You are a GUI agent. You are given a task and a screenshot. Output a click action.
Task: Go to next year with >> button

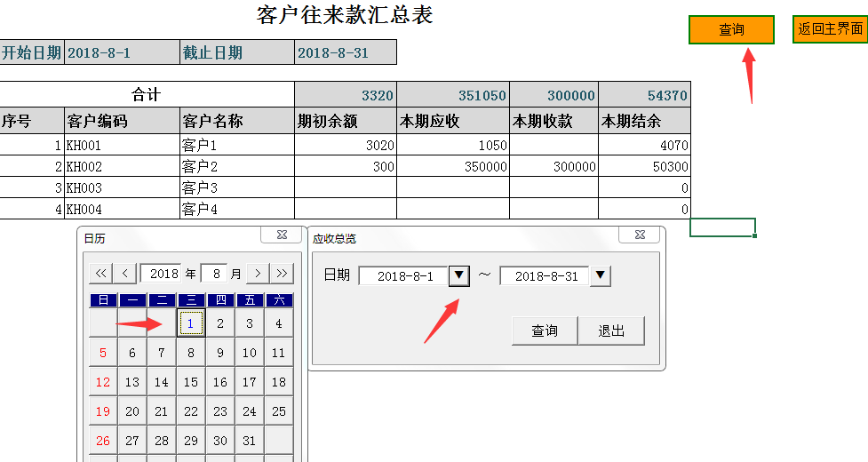pyautogui.click(x=282, y=274)
